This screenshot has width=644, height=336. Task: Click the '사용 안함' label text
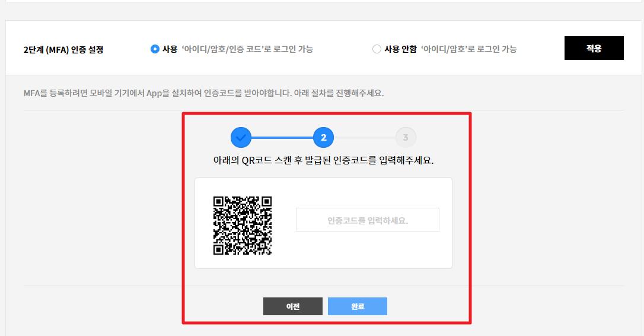[x=400, y=49]
